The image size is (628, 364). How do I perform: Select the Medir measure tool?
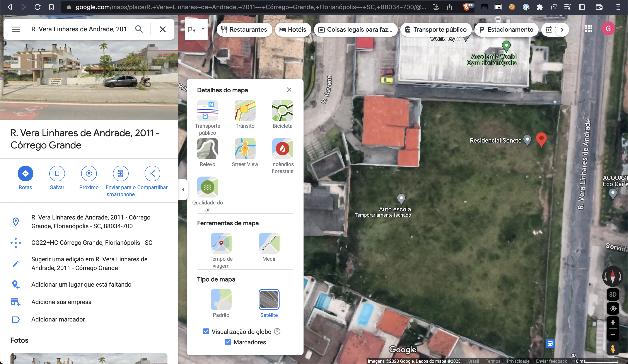pyautogui.click(x=269, y=243)
